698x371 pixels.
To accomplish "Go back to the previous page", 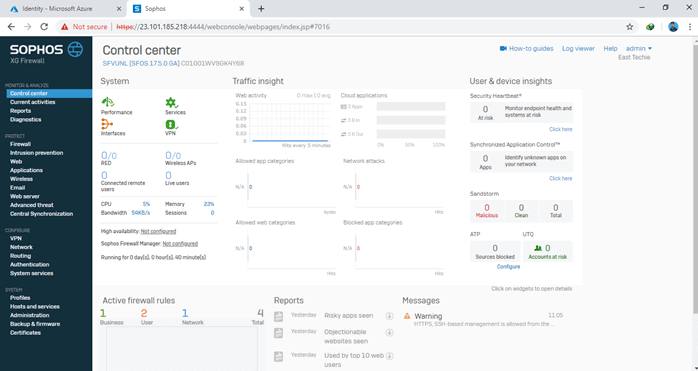I will pos(12,27).
